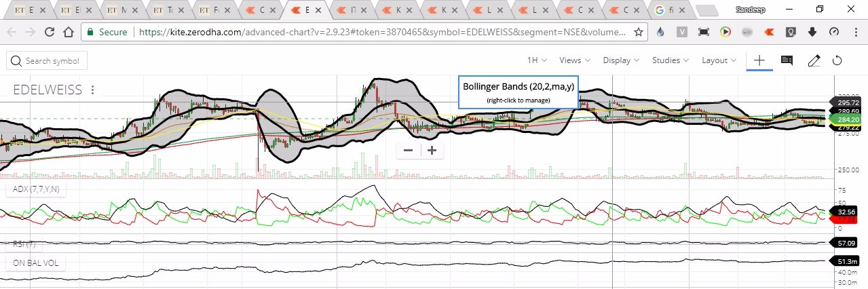Click the Kite extension icon in toolbar
Viewport: 868px width, 289px height.
coord(769,32)
